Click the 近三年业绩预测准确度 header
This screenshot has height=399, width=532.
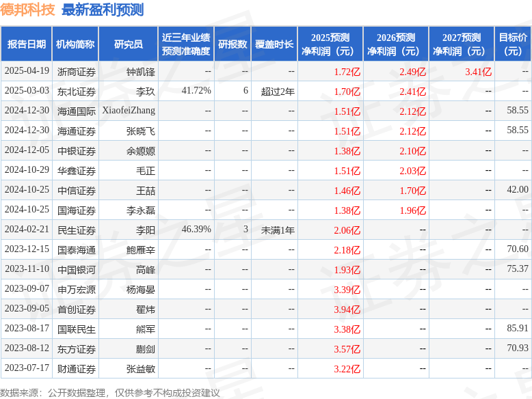[x=186, y=44]
